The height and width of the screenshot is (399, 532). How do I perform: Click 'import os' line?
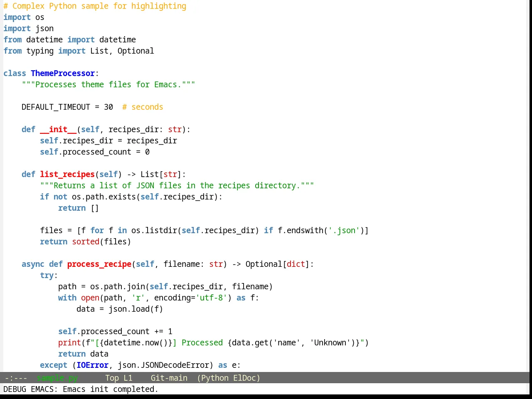24,17
